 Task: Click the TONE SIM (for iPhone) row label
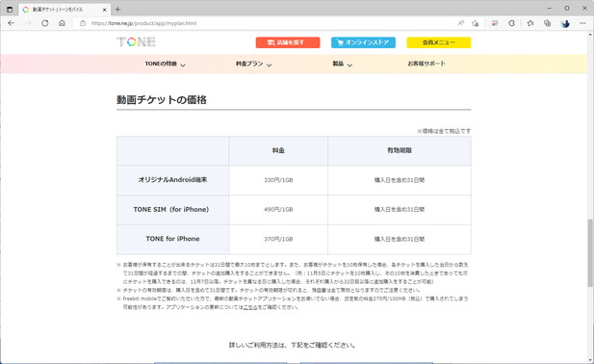[171, 210]
